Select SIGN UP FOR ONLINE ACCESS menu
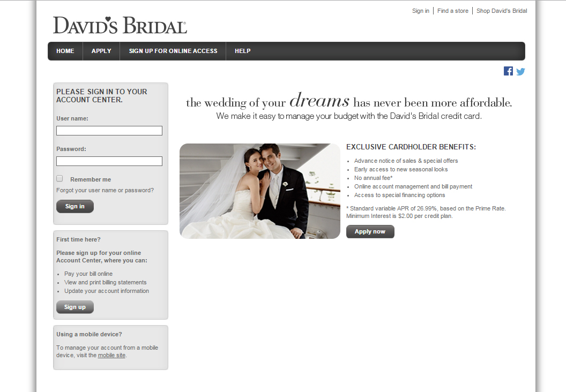 click(x=173, y=51)
